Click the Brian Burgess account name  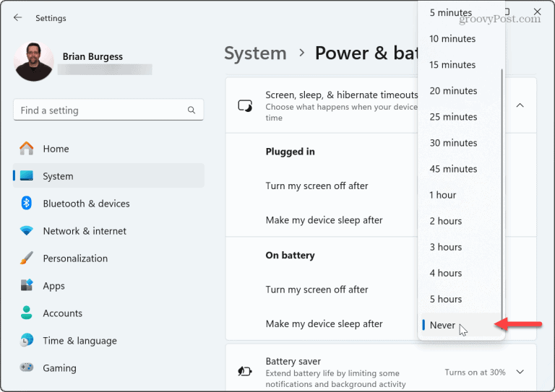92,56
